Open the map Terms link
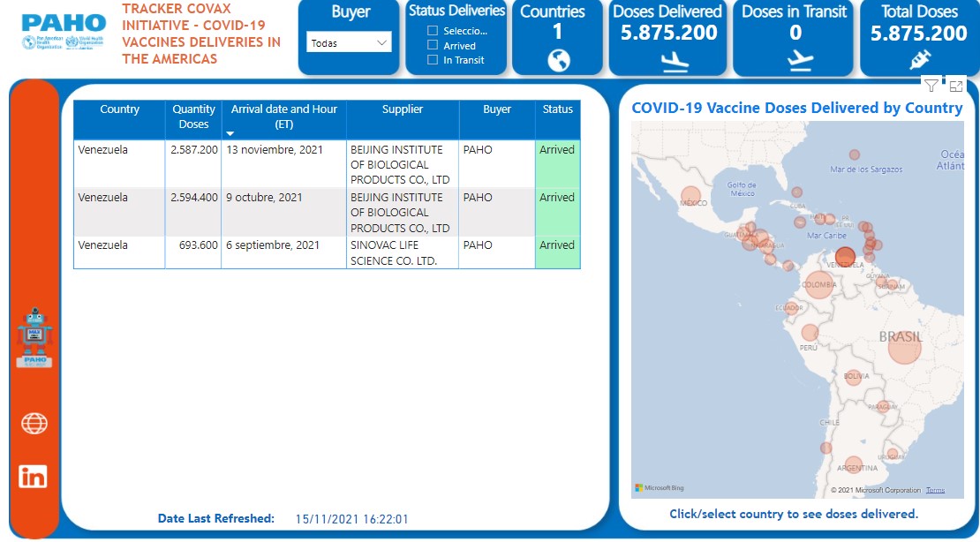This screenshot has width=980, height=542. pyautogui.click(x=935, y=490)
